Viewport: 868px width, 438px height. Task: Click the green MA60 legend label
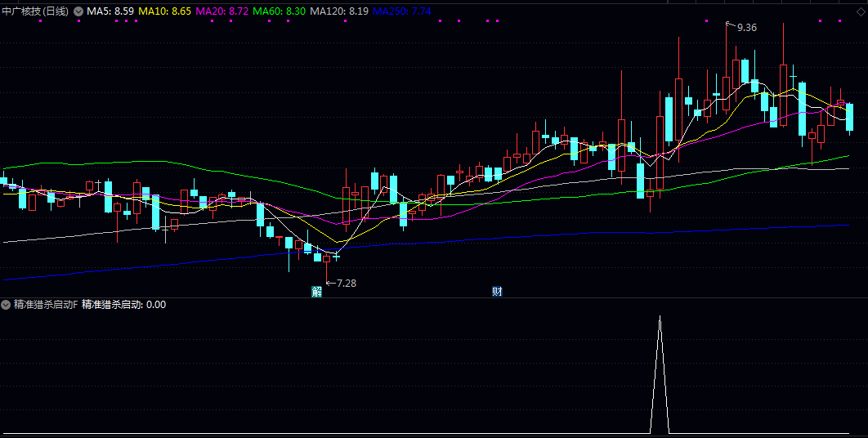[280, 11]
